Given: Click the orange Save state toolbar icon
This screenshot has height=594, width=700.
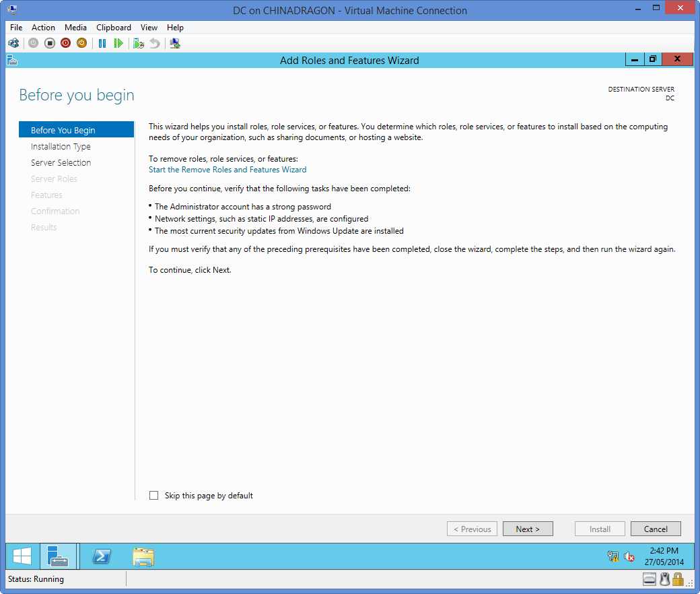Looking at the screenshot, I should [81, 43].
